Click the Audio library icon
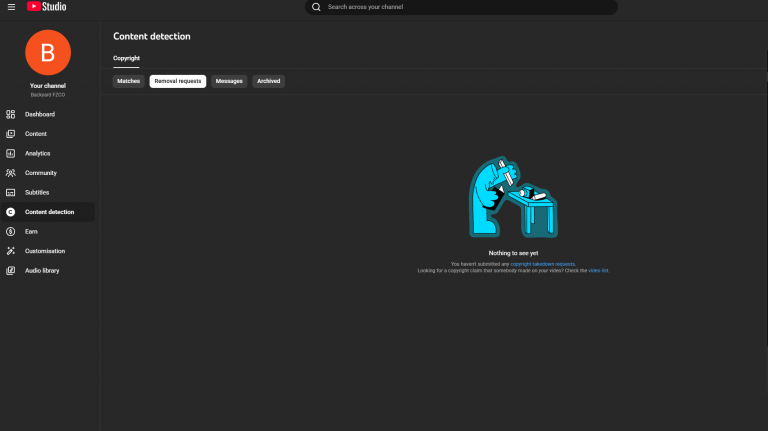The image size is (768, 431). click(10, 270)
